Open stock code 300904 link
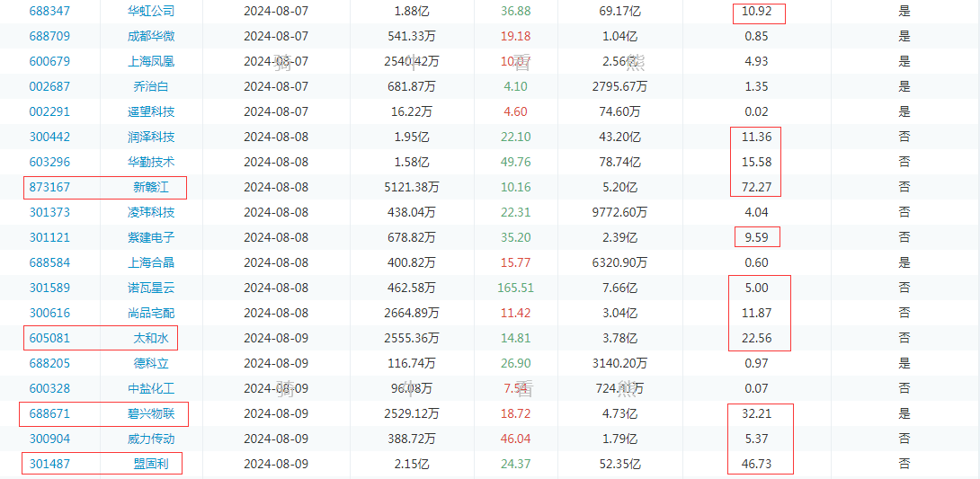The width and height of the screenshot is (980, 479). [49, 439]
